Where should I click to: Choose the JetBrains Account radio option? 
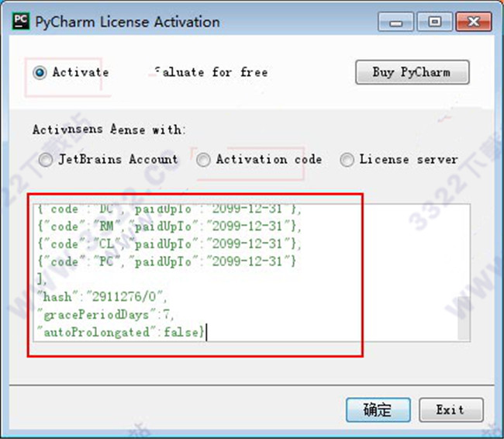[x=46, y=160]
